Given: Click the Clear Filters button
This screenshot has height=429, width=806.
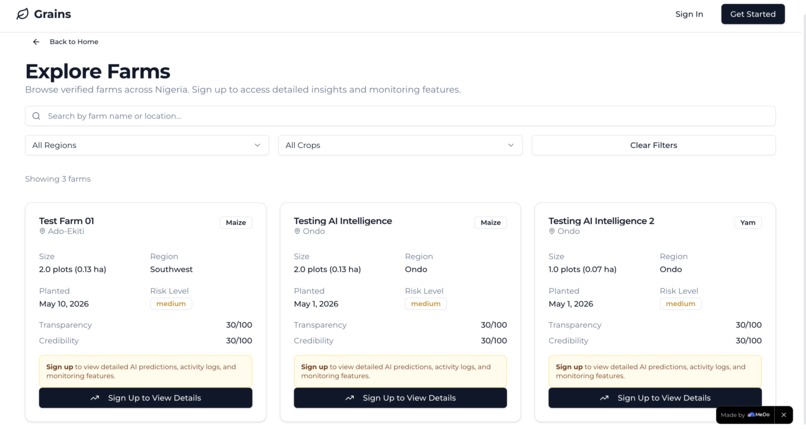Looking at the screenshot, I should pyautogui.click(x=653, y=145).
